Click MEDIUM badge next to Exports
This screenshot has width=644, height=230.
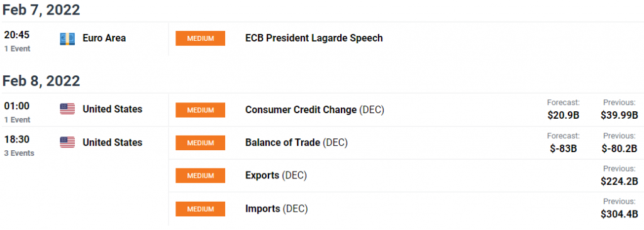pos(201,175)
